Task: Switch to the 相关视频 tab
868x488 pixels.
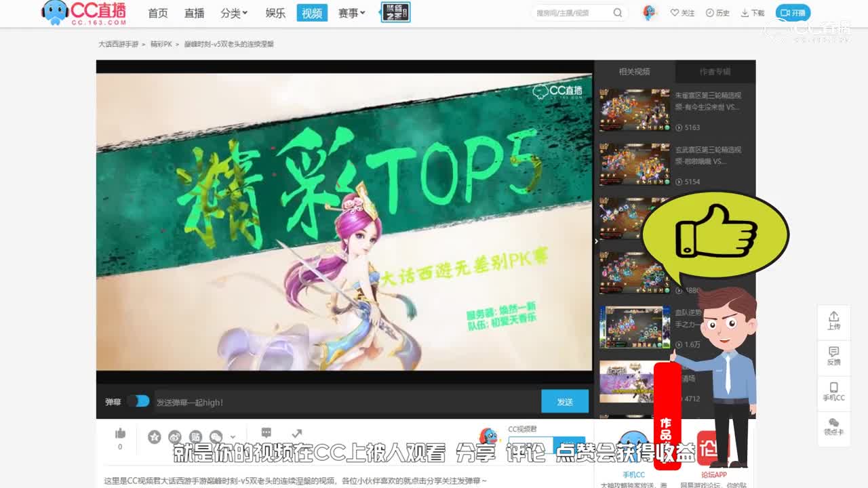Action: 634,72
